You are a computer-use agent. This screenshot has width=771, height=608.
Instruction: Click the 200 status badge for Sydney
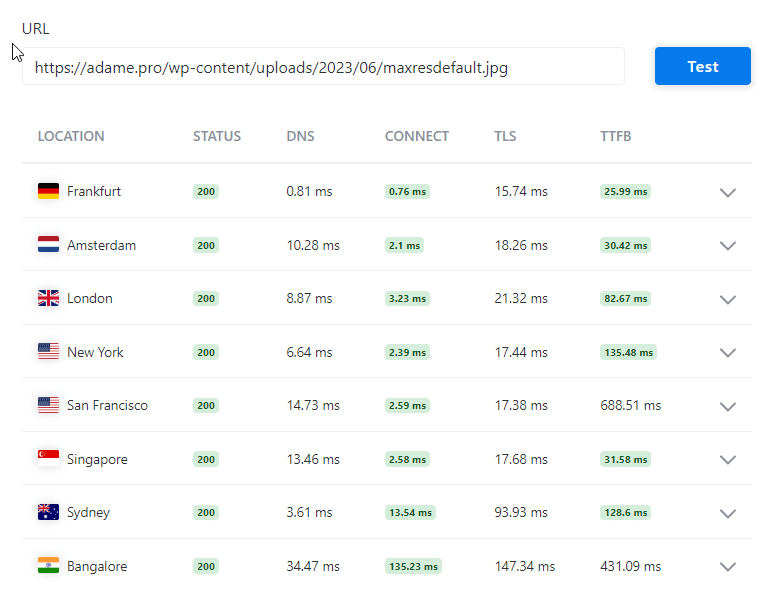click(x=206, y=513)
